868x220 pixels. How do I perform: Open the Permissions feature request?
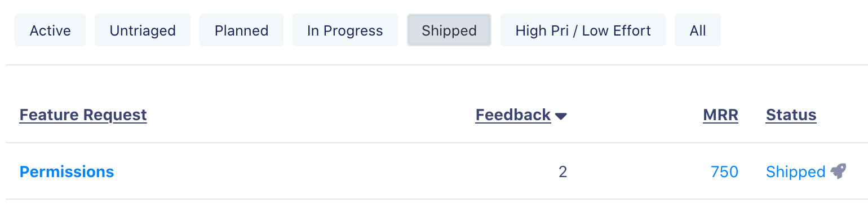click(x=67, y=171)
